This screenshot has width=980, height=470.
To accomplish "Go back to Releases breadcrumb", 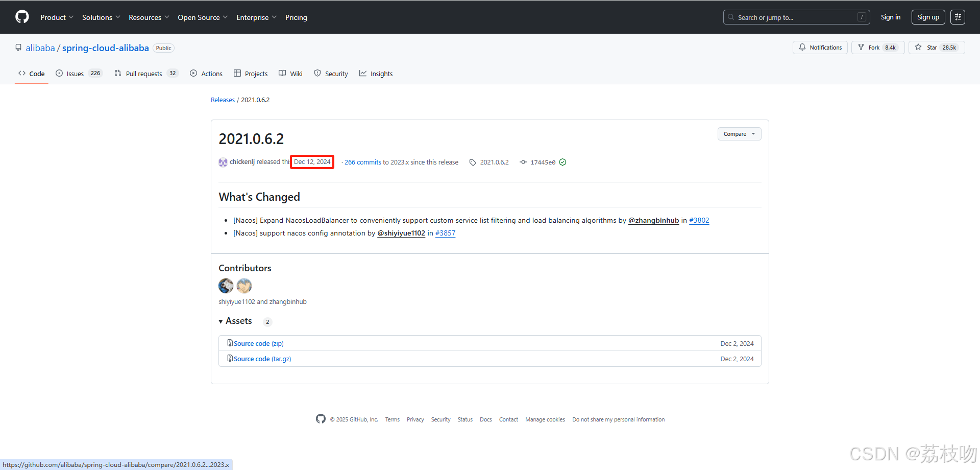I will point(223,100).
